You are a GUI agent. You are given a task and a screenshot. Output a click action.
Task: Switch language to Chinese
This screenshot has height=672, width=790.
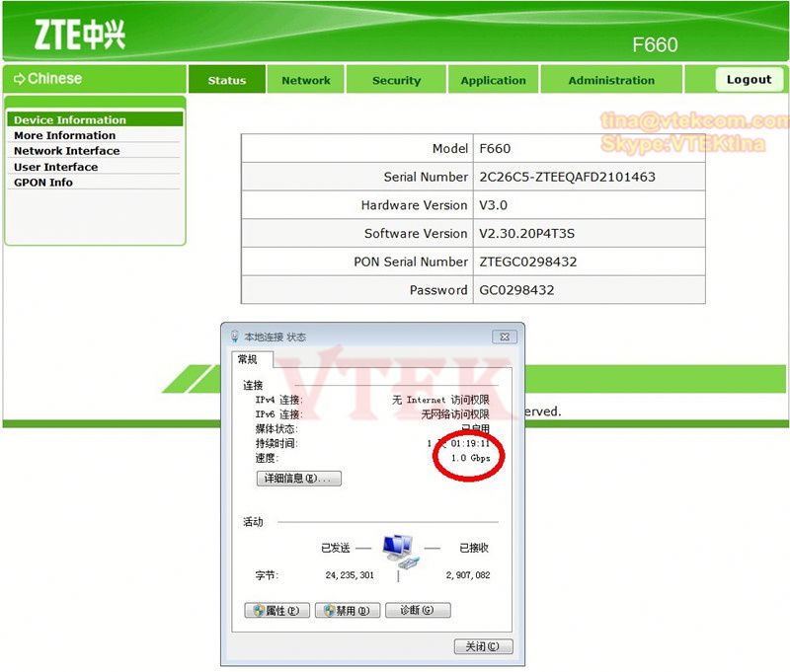click(x=54, y=79)
